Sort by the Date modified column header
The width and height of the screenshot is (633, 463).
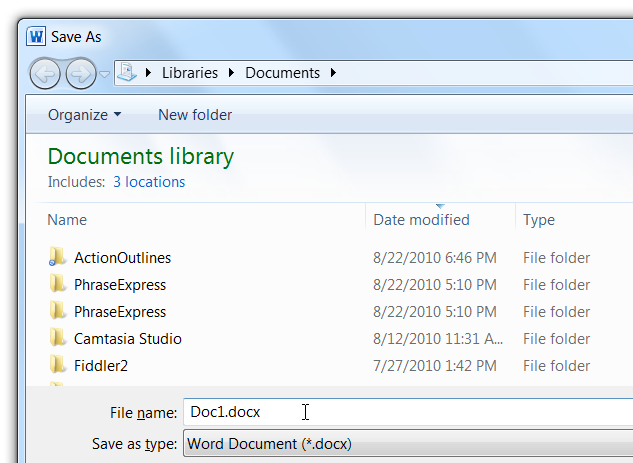(x=421, y=220)
